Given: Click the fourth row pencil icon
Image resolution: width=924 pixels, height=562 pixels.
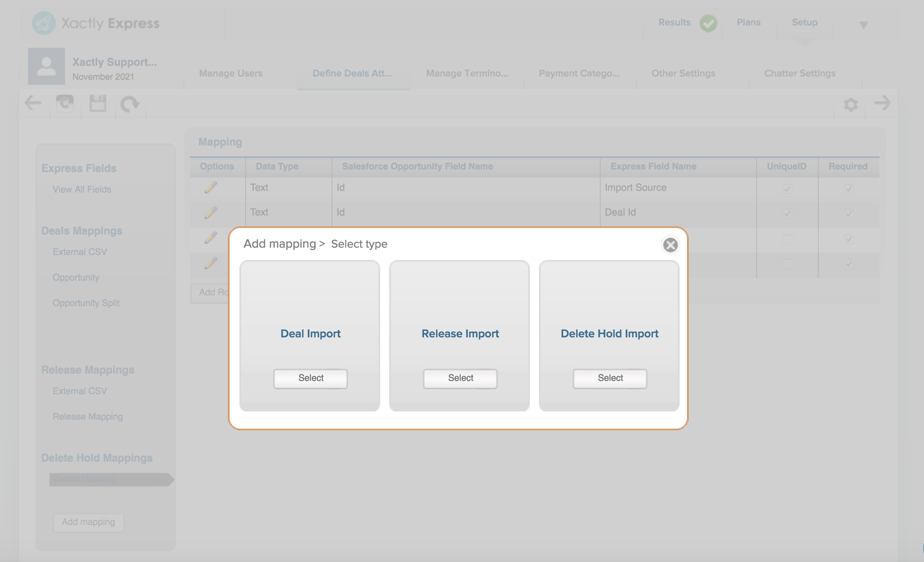Looking at the screenshot, I should [211, 263].
